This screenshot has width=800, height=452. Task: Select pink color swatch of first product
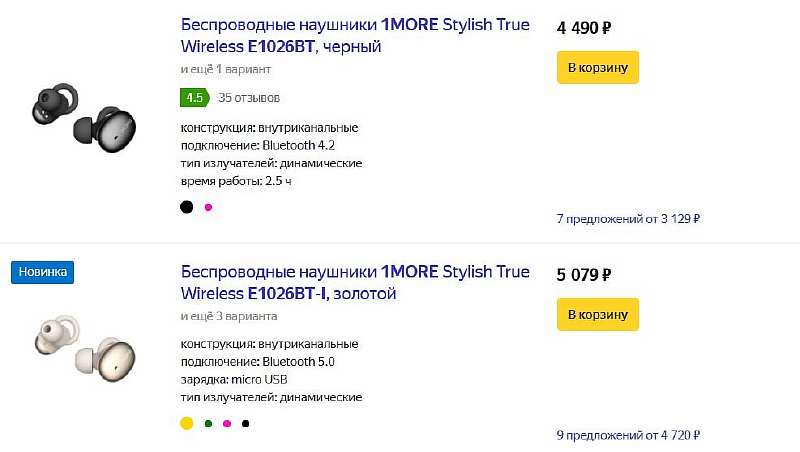pyautogui.click(x=208, y=207)
